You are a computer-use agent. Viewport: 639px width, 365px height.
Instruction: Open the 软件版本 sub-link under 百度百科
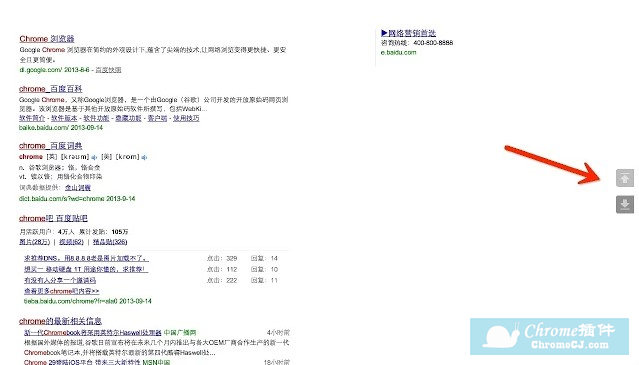click(64, 118)
